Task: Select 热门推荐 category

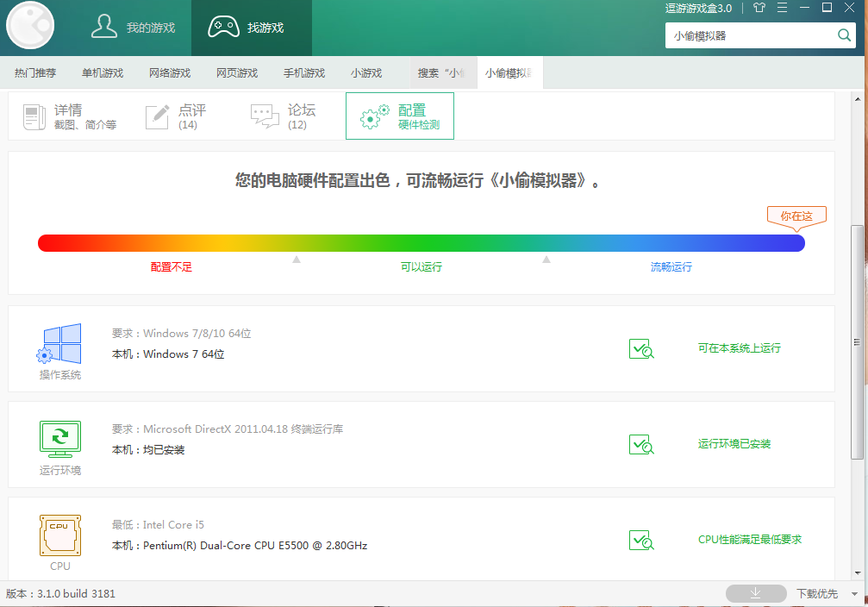Action: [x=35, y=73]
